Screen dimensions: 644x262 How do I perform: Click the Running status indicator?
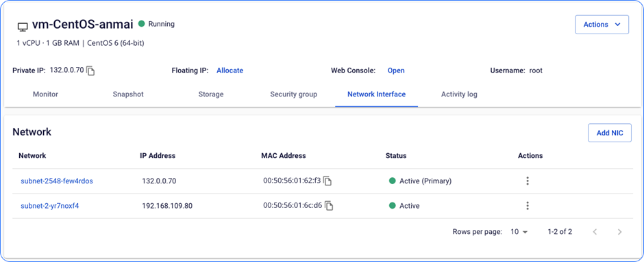point(156,24)
